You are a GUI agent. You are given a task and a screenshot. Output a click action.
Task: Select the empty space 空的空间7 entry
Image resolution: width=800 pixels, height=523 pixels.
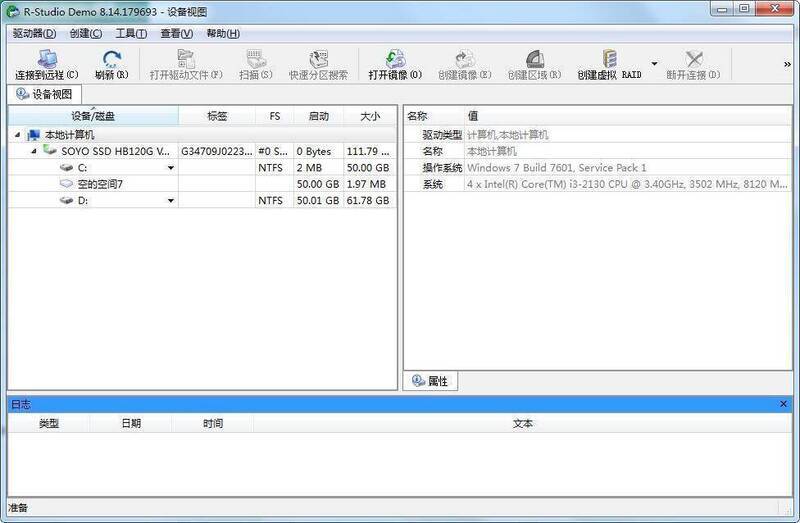(x=100, y=184)
